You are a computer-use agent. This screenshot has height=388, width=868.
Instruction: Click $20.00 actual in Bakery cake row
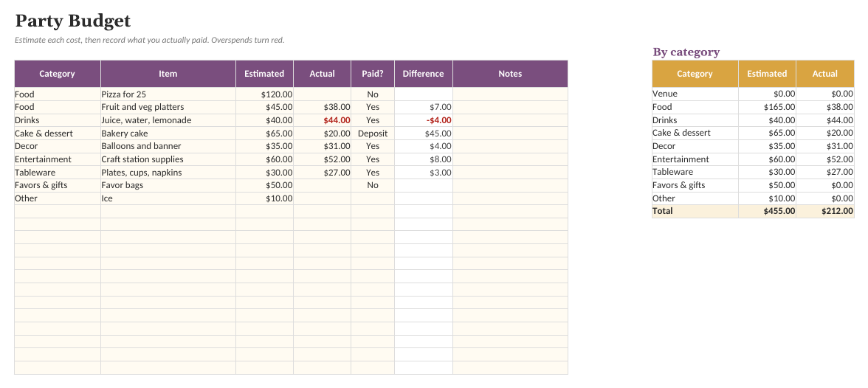point(322,134)
